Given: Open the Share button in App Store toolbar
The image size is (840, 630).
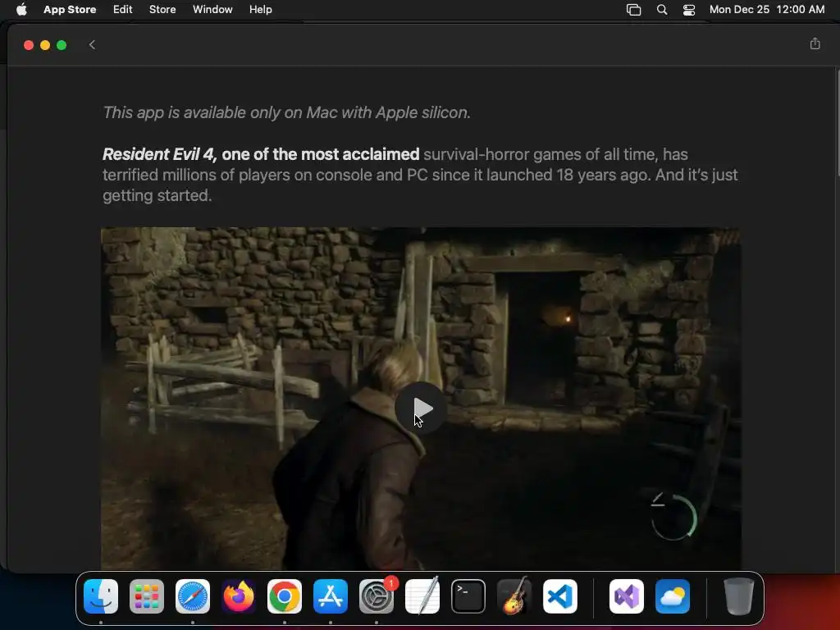Looking at the screenshot, I should pyautogui.click(x=815, y=44).
